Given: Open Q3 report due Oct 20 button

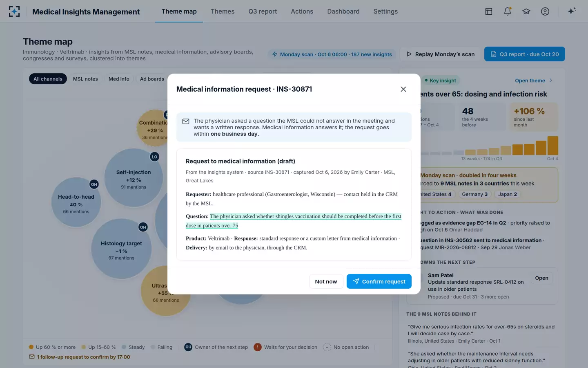Looking at the screenshot, I should coord(525,54).
